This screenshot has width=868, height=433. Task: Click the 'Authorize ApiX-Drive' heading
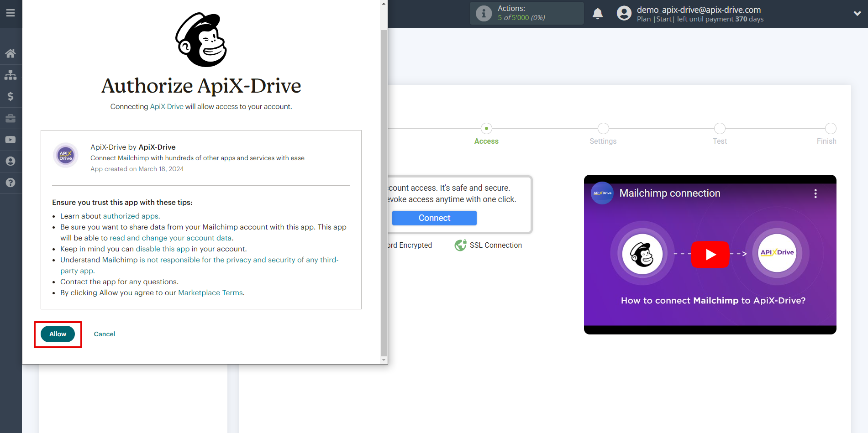click(x=201, y=86)
